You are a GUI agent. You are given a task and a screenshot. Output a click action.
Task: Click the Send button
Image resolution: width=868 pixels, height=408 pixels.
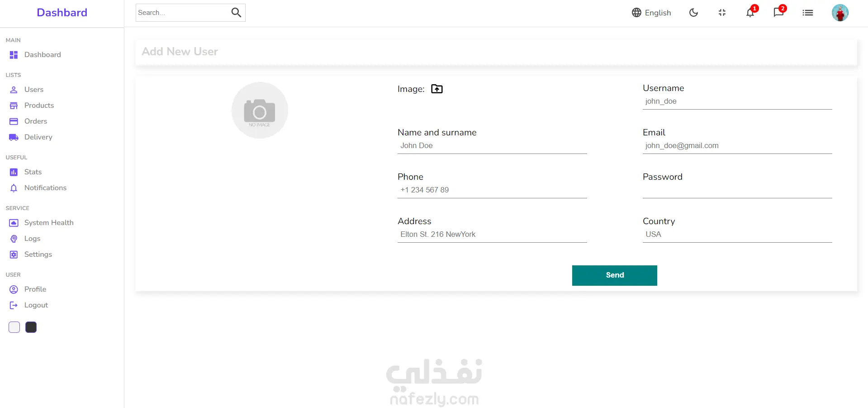pyautogui.click(x=614, y=275)
